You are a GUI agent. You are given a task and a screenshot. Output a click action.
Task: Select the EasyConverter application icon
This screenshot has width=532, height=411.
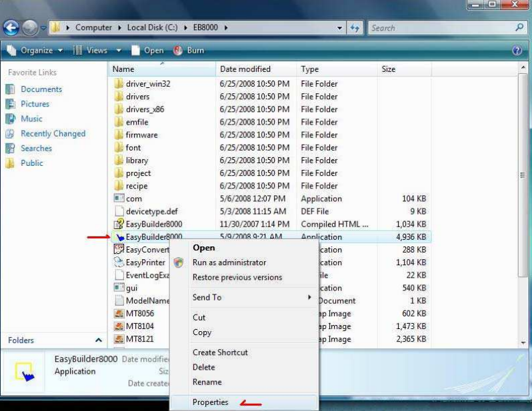(x=119, y=249)
